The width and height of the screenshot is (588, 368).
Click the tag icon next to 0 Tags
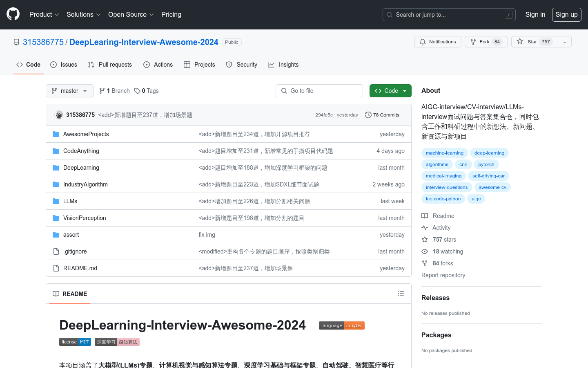(x=137, y=91)
